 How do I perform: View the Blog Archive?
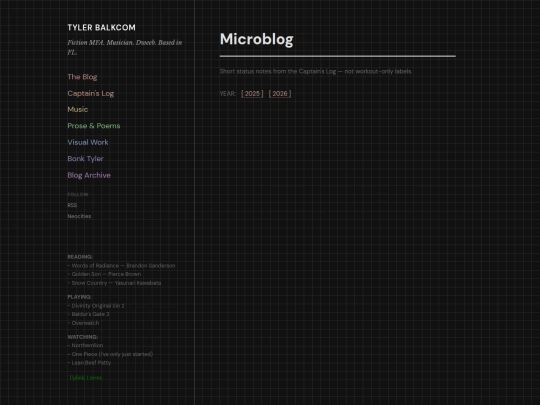click(x=89, y=175)
